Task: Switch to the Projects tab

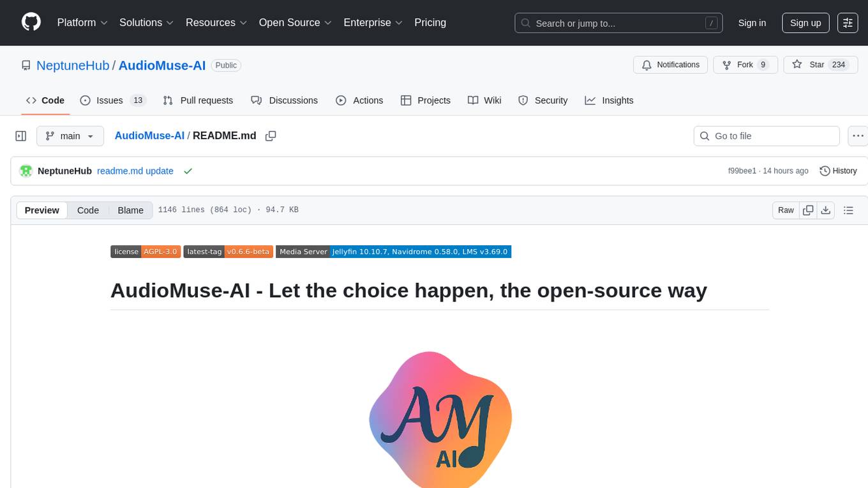Action: point(425,100)
